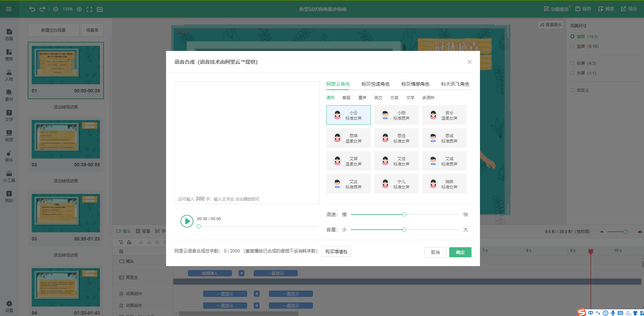Confirm with the 确定 button

coord(460,252)
